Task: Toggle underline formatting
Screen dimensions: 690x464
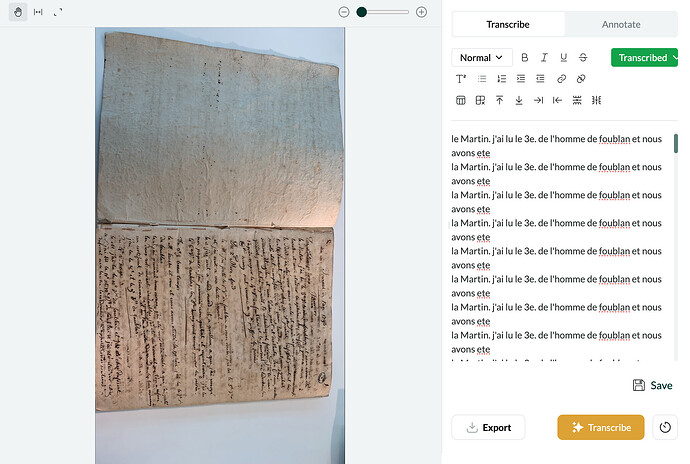Action: click(563, 58)
